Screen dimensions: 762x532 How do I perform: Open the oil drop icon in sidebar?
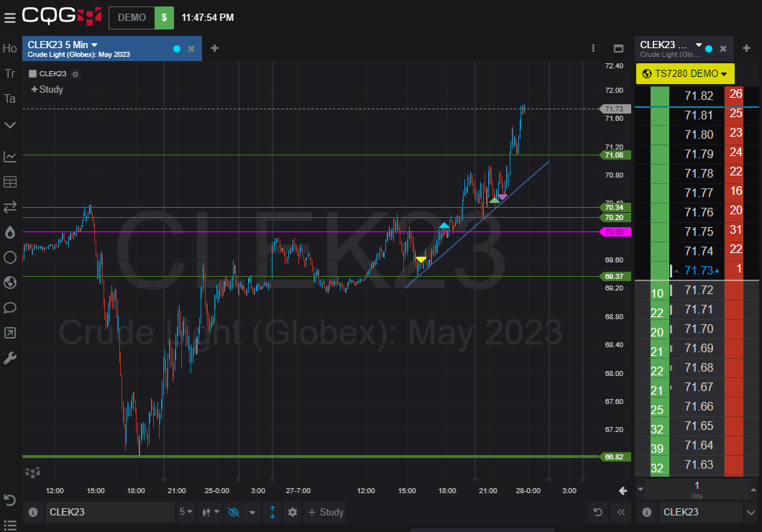click(x=10, y=231)
